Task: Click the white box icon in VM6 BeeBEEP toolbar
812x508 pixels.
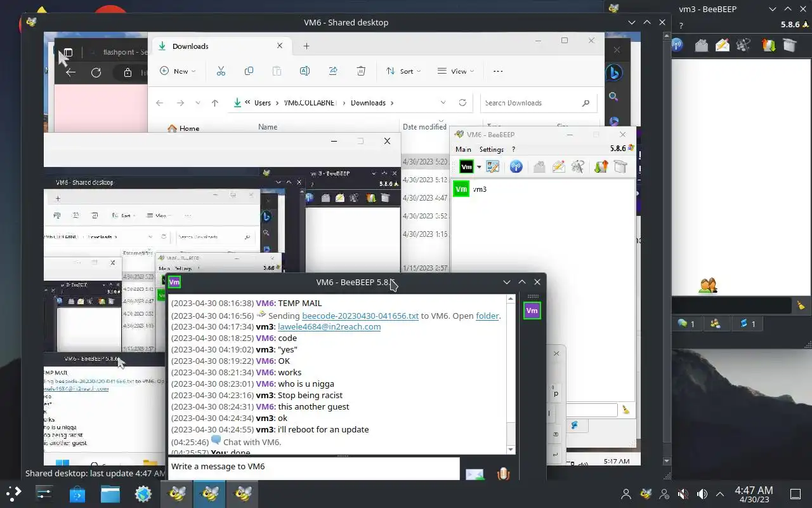Action: (x=620, y=167)
